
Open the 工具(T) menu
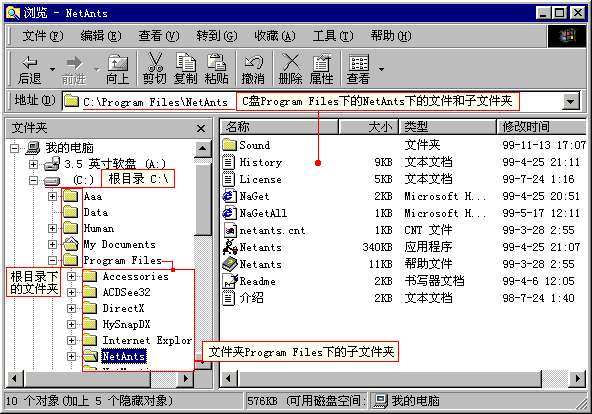[x=333, y=36]
